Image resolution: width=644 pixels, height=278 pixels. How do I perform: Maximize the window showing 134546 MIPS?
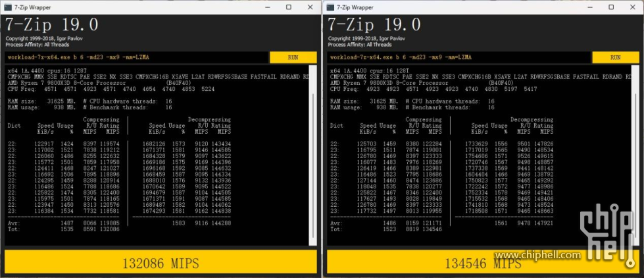[610, 7]
